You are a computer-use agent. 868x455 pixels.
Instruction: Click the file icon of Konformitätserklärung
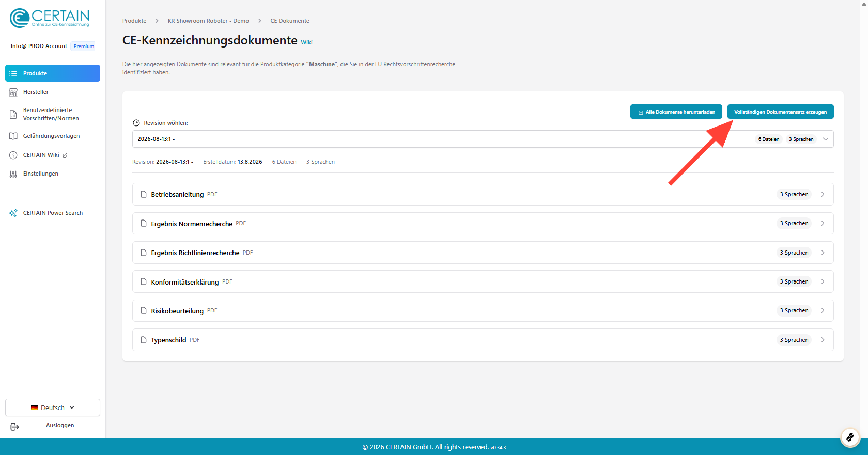coord(144,281)
